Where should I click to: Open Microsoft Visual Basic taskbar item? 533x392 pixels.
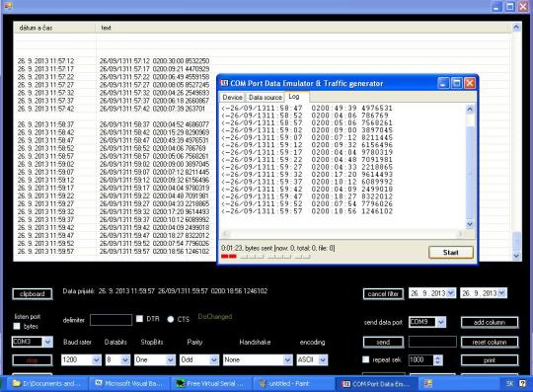(129, 384)
